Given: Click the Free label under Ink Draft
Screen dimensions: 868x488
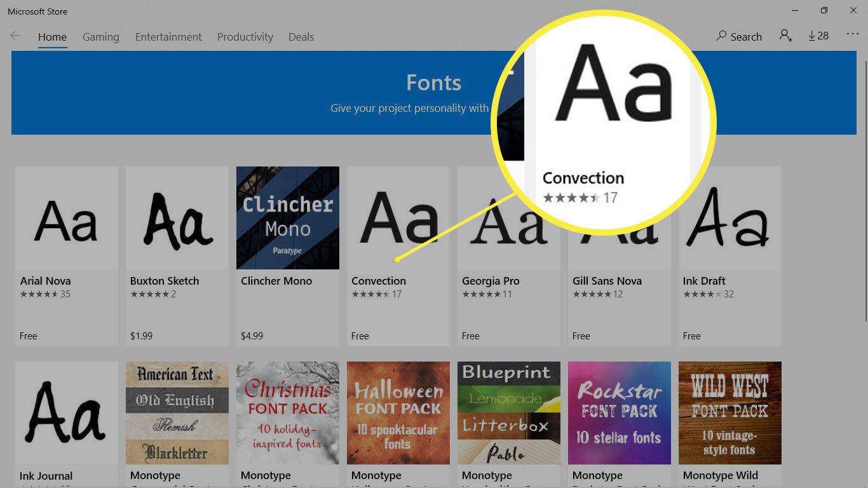Looking at the screenshot, I should pyautogui.click(x=692, y=335).
